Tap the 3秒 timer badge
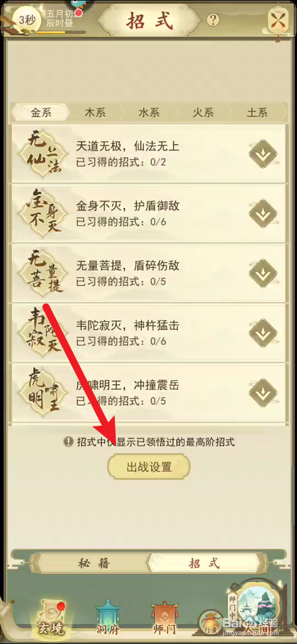The height and width of the screenshot is (644, 297). pyautogui.click(x=27, y=19)
